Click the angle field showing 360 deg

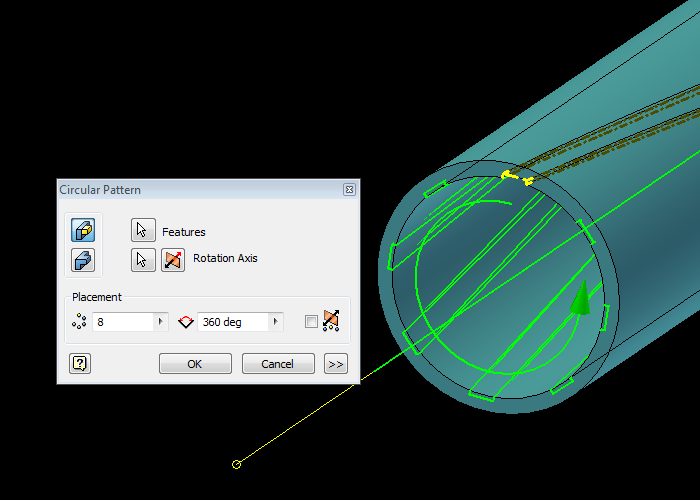233,322
